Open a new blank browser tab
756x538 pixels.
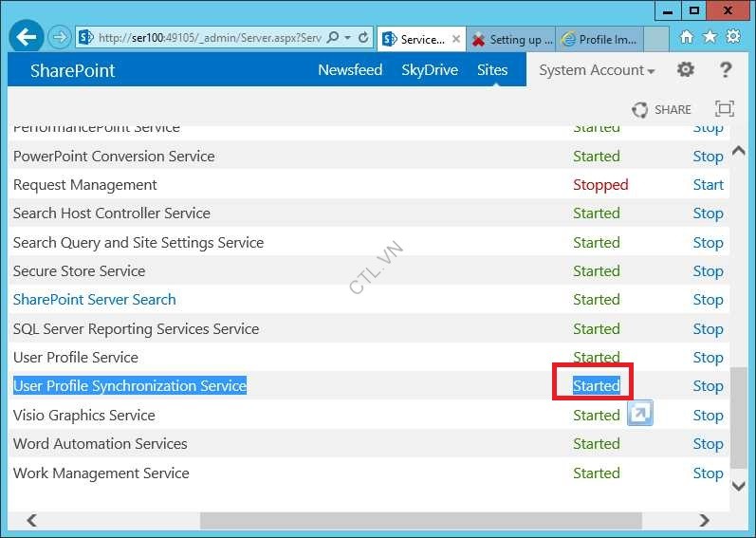coord(655,40)
